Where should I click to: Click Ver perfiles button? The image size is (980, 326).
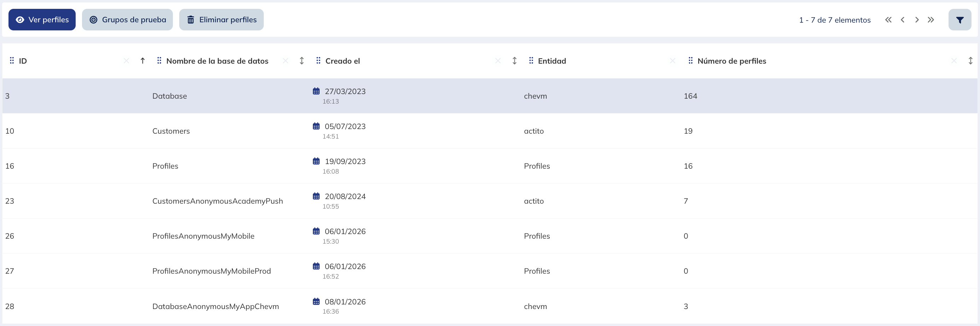[x=42, y=20]
